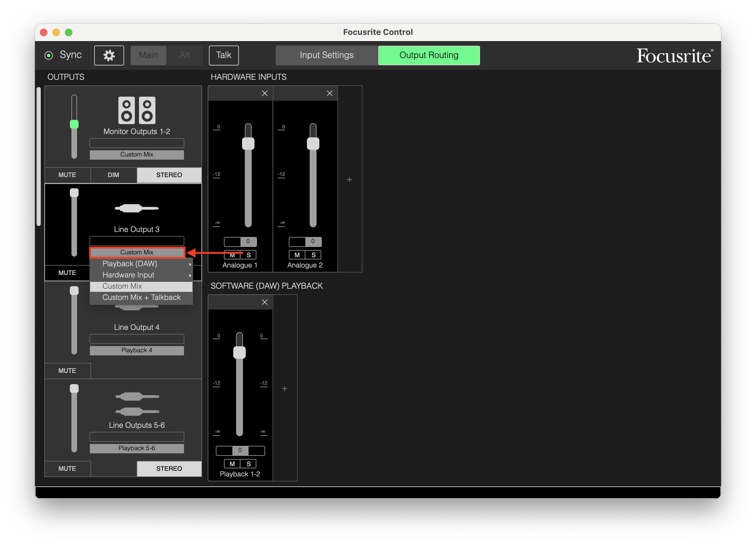Expand the Playback (DAW) submenu arrow
Viewport: 756px width, 545px height.
190,264
